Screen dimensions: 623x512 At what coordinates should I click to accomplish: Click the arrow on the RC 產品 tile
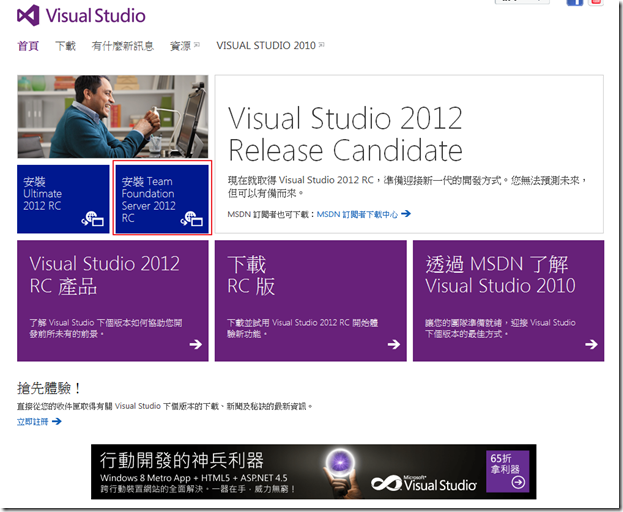(195, 344)
